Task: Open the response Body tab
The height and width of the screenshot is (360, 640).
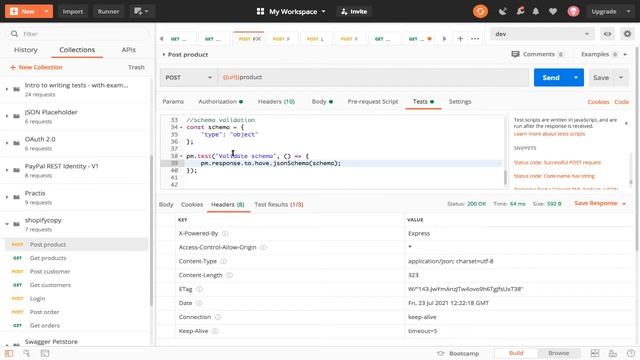Action: [166, 204]
